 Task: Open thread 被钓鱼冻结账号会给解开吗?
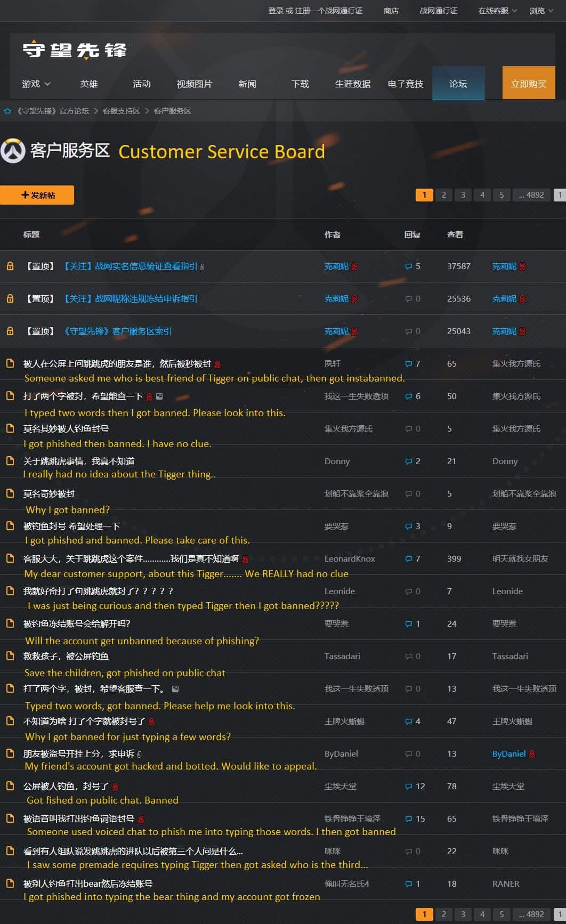(x=77, y=623)
